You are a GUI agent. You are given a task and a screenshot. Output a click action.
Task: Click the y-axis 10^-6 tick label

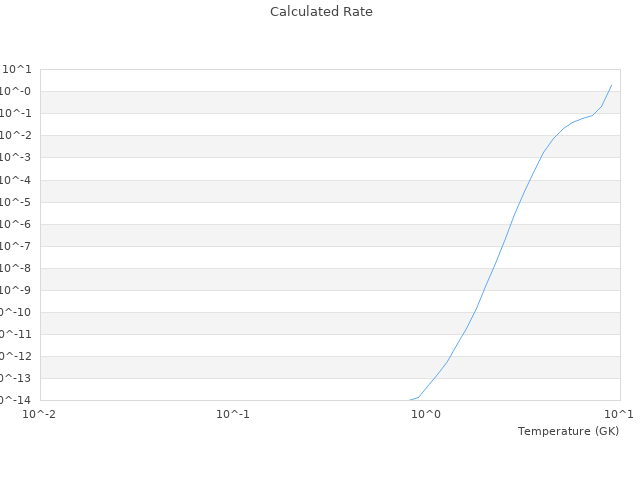tap(16, 224)
